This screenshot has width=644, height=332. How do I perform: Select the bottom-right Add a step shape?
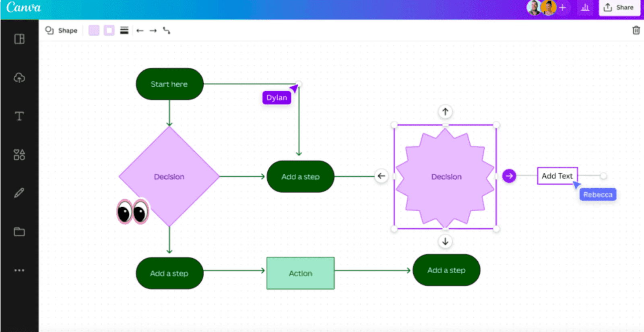coord(446,270)
